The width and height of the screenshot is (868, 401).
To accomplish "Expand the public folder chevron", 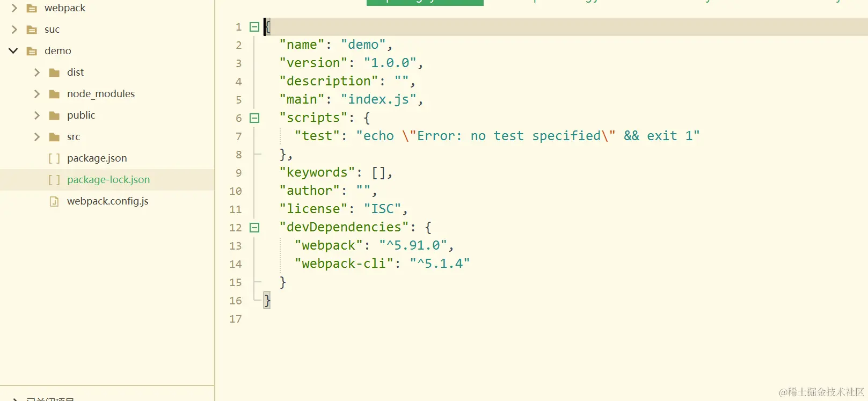I will [x=37, y=115].
